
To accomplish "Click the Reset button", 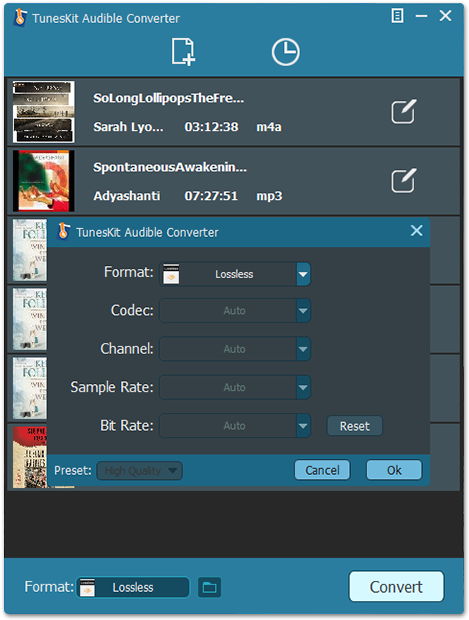I will point(355,426).
